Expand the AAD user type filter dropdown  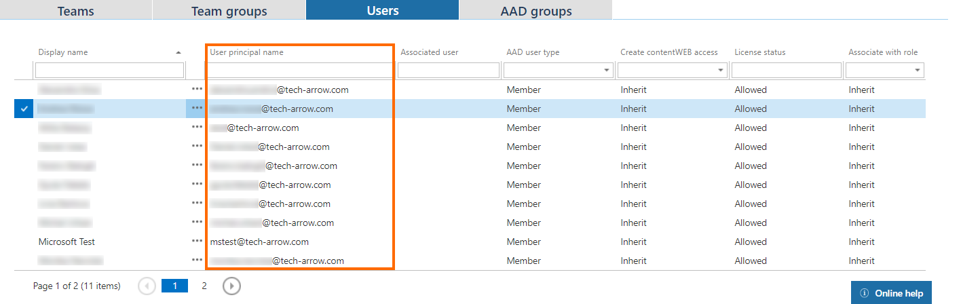[605, 71]
